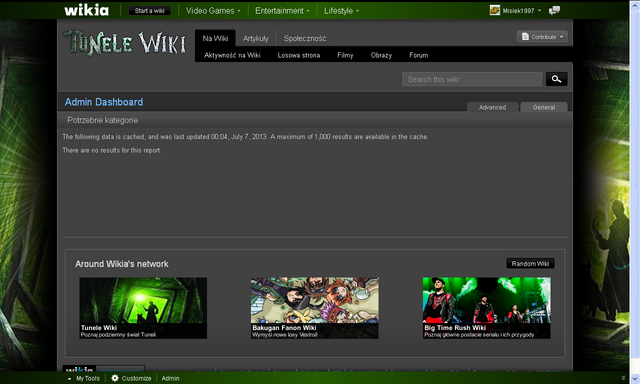Click the Potrzebne kategorie heading
Screen dimensions: 640x384
(x=102, y=120)
